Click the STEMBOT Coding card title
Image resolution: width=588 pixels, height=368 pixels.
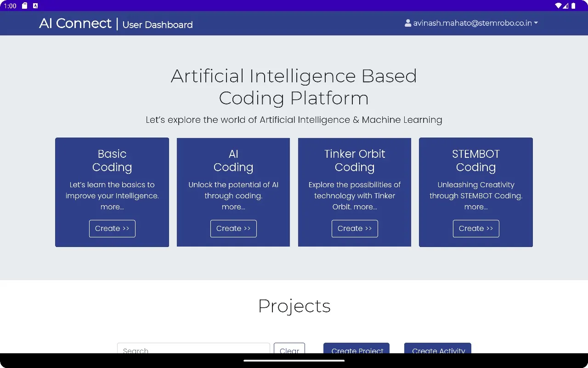tap(476, 161)
